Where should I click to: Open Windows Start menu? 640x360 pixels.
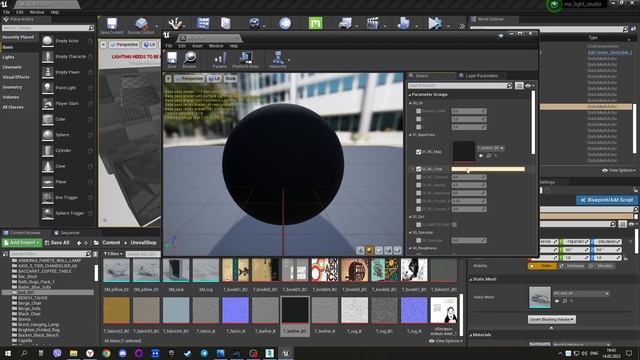8,353
